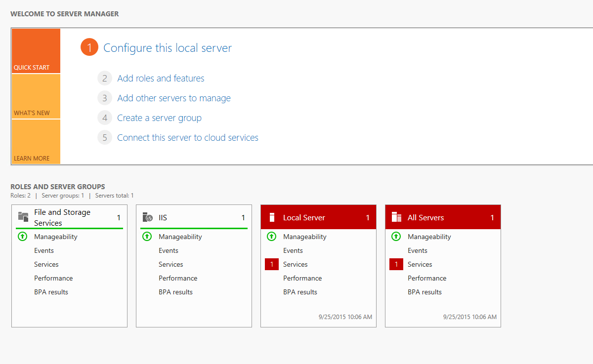Open BPA results in the IIS tile

point(176,292)
